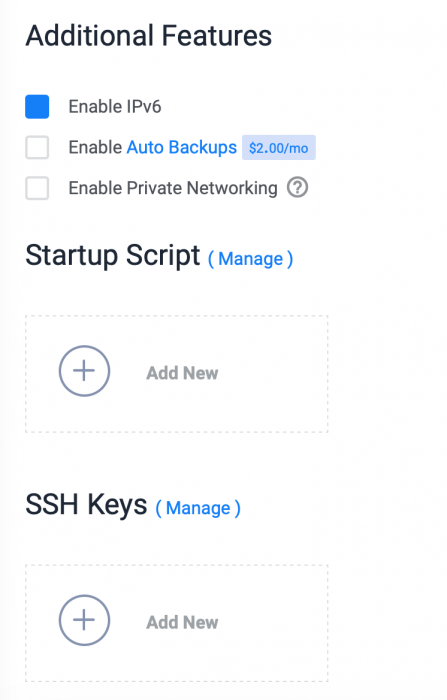Click the plus circle icon under Startup Script
Image resolution: width=447 pixels, height=700 pixels.
[84, 371]
